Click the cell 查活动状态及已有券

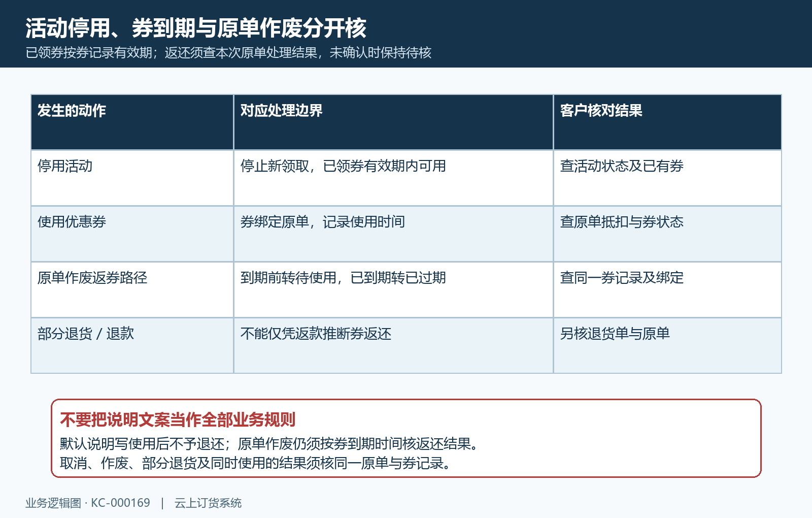(667, 178)
